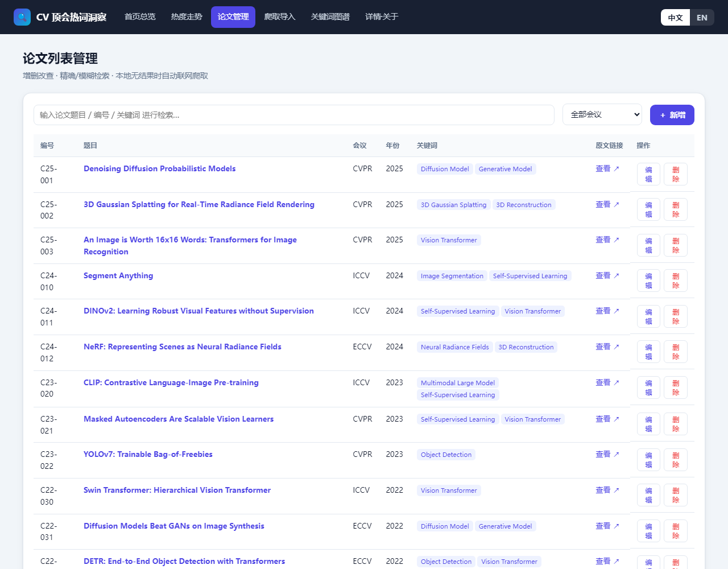
Task: Edit the Swin Transformer row
Action: (648, 495)
